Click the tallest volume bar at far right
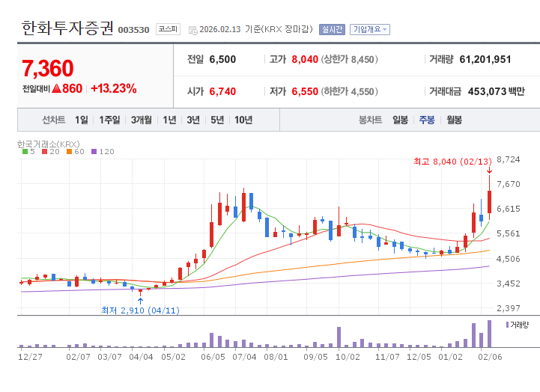The image size is (540, 392). coord(489,334)
